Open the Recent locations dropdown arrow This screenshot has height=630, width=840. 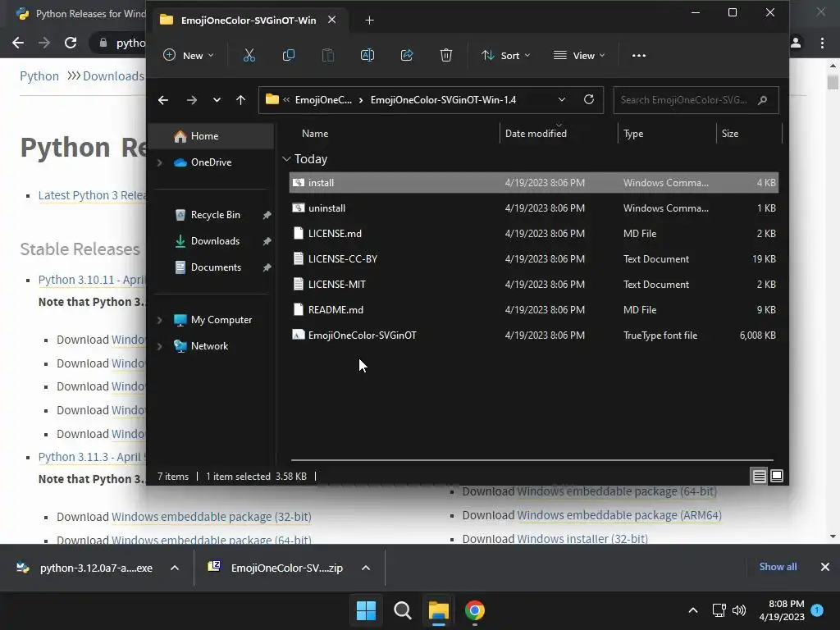217,99
